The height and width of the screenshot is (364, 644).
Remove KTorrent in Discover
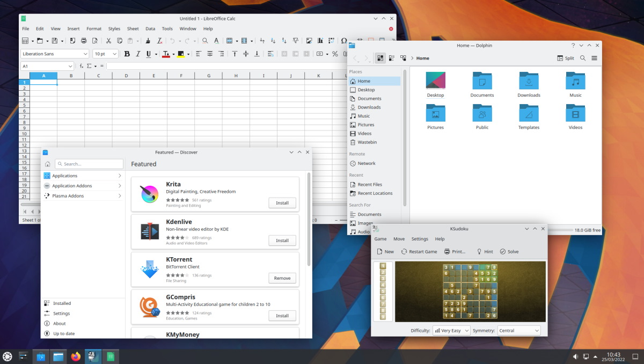282,278
